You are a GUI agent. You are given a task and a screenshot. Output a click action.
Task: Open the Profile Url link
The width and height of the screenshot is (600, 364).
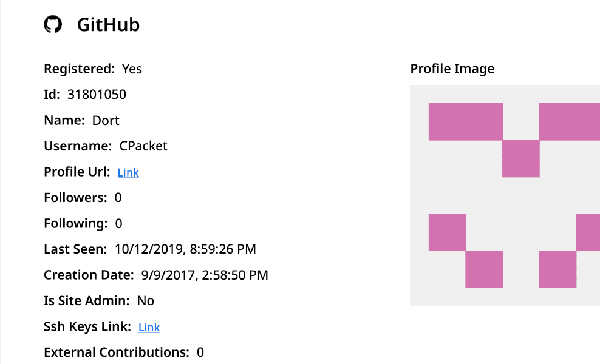coord(128,172)
